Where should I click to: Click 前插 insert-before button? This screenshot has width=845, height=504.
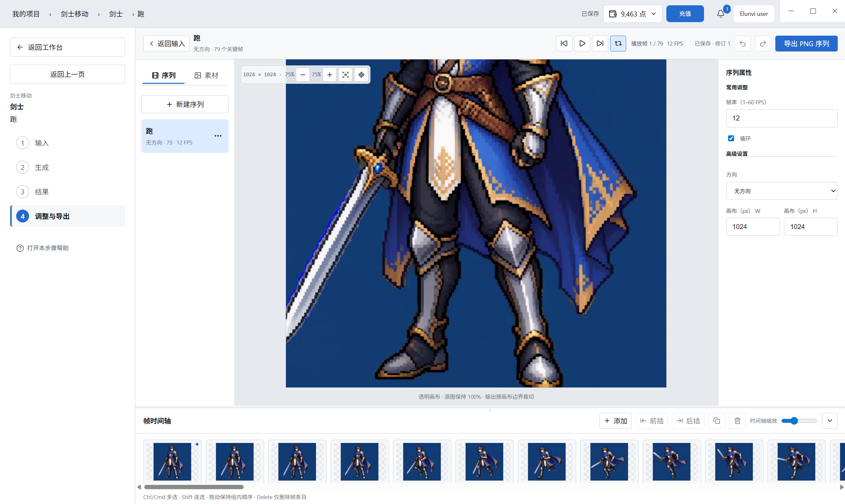pyautogui.click(x=652, y=421)
